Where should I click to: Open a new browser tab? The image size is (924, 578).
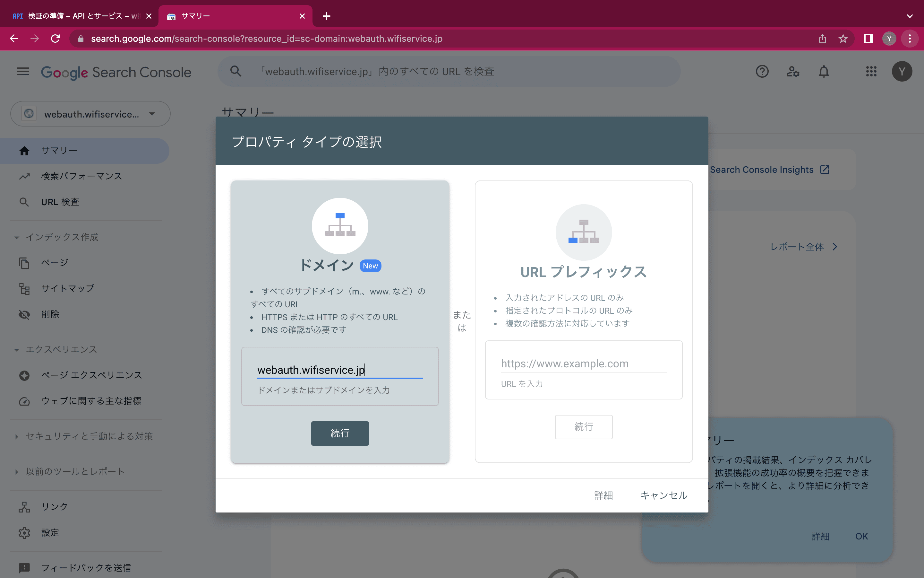327,16
